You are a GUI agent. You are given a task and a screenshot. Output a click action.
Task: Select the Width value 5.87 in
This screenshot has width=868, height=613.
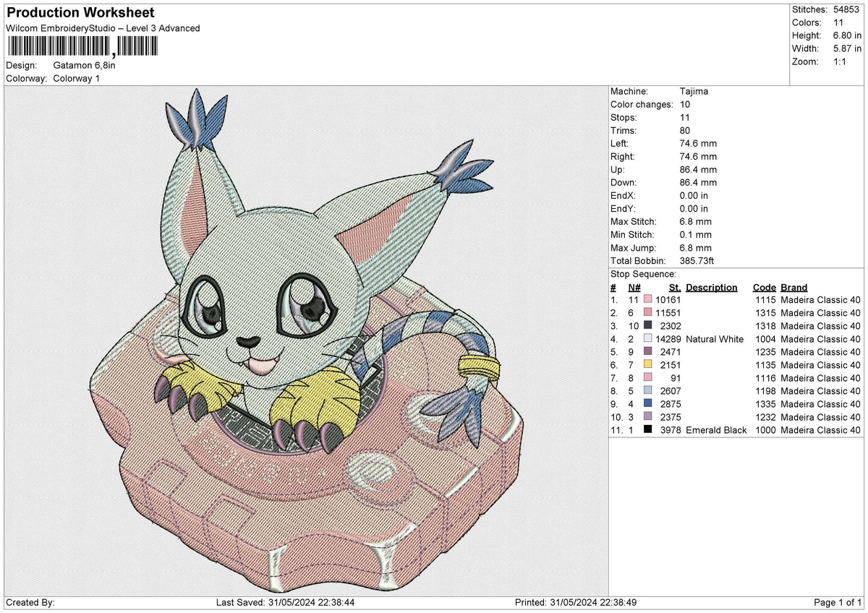click(847, 48)
